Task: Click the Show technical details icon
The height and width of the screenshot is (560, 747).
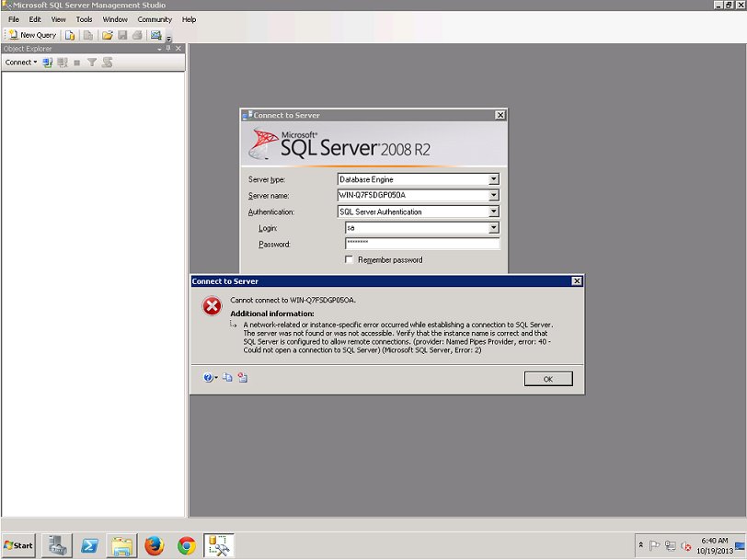Action: (x=243, y=378)
